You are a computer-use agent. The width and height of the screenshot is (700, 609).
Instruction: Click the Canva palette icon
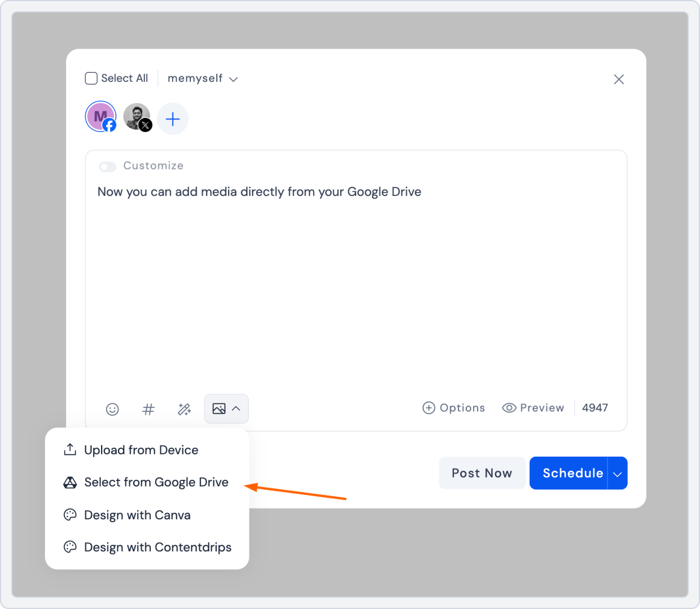point(69,514)
